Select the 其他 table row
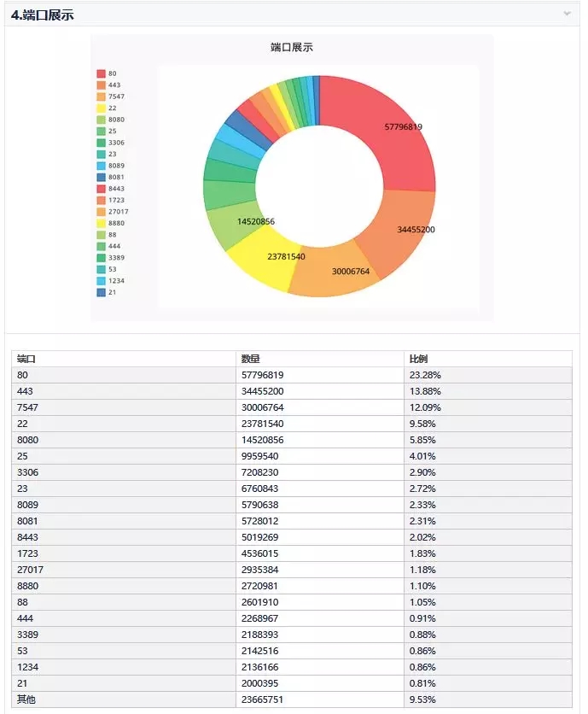588x714 pixels. 292,699
